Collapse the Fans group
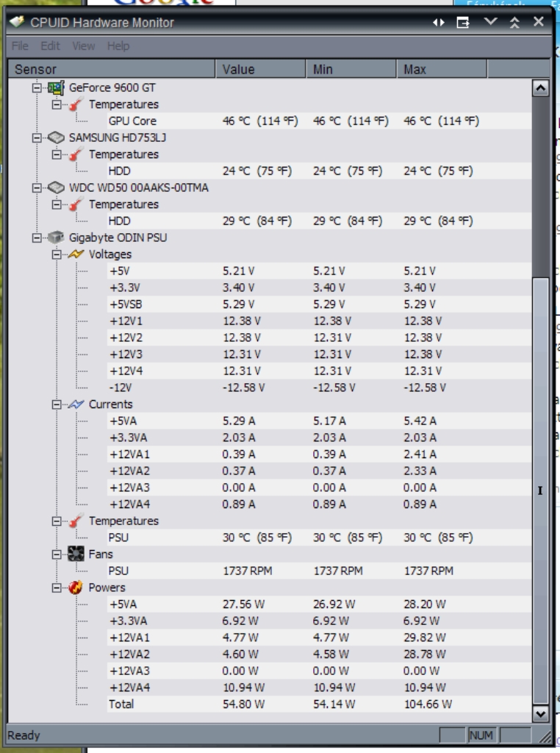560x753 pixels. 57,554
